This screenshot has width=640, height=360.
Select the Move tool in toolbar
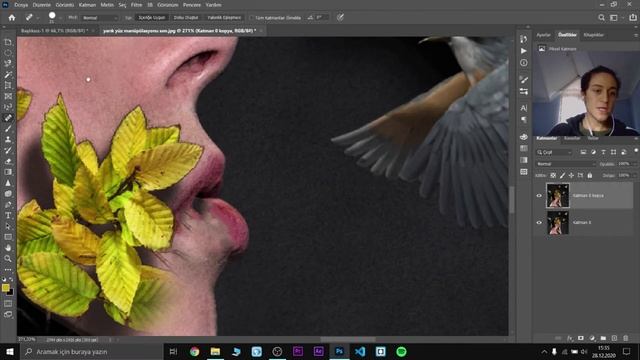tap(8, 42)
